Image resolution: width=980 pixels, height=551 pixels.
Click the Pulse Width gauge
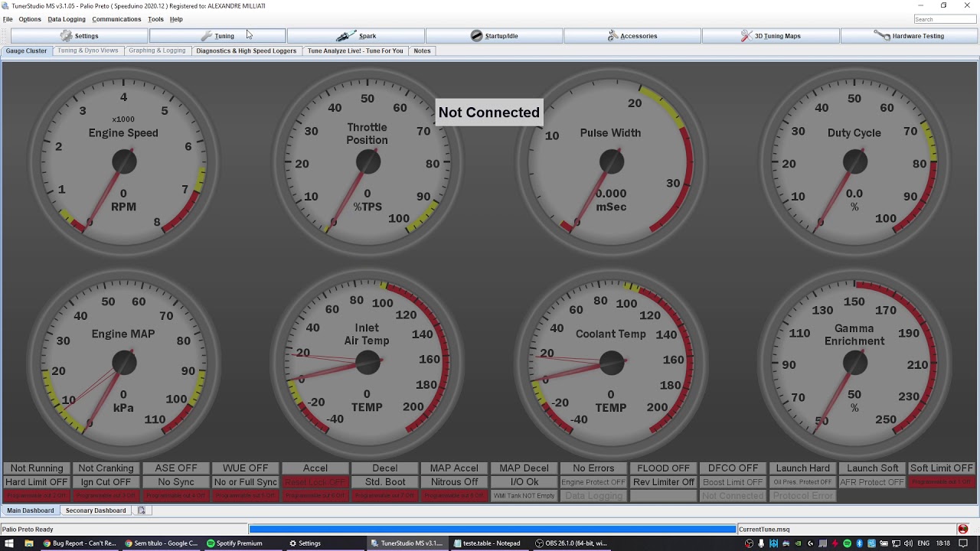coord(611,161)
